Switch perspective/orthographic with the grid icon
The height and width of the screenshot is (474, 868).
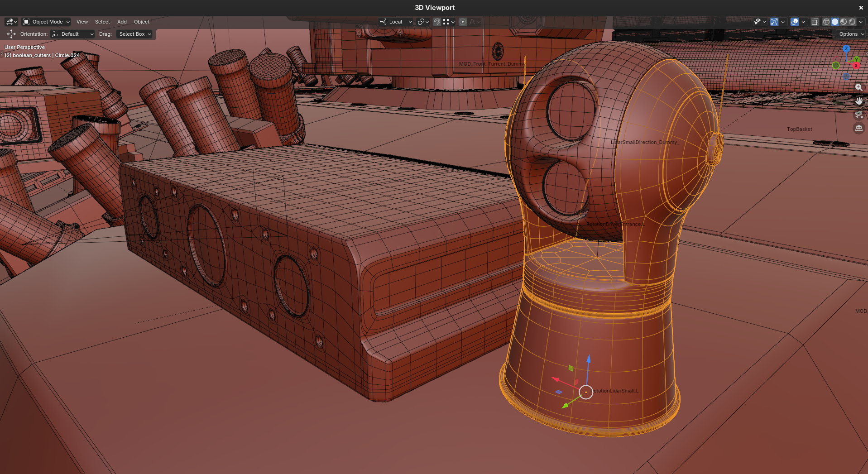tap(858, 128)
